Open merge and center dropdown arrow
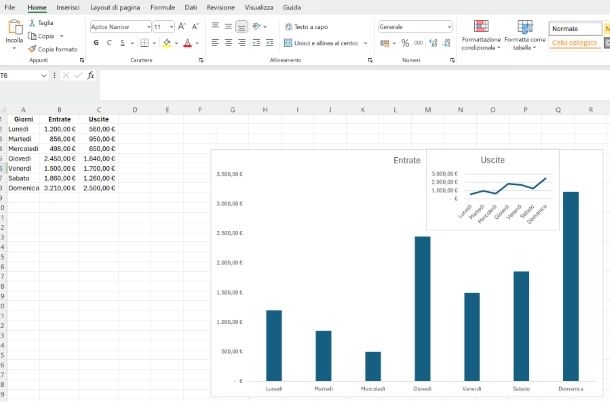The image size is (610, 402). click(366, 43)
